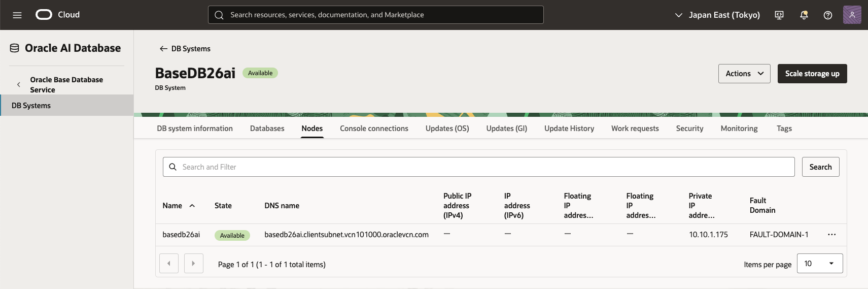Viewport: 868px width, 289px height.
Task: Open the Update History tab
Action: (569, 129)
